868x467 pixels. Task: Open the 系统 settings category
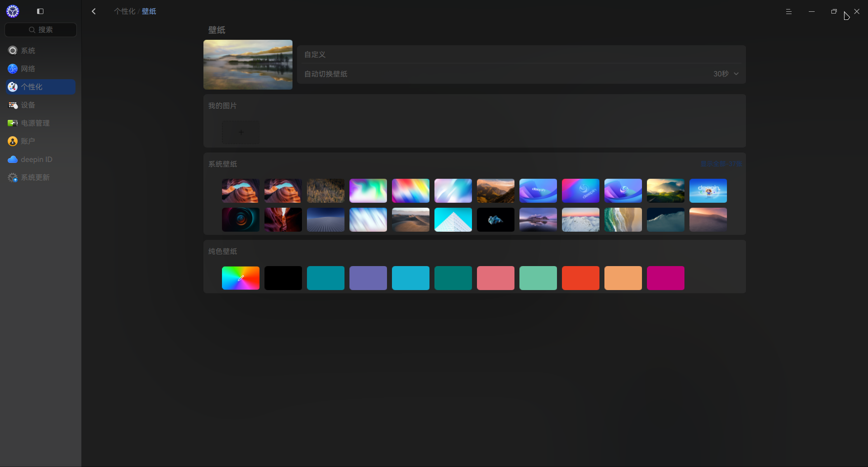click(41, 51)
